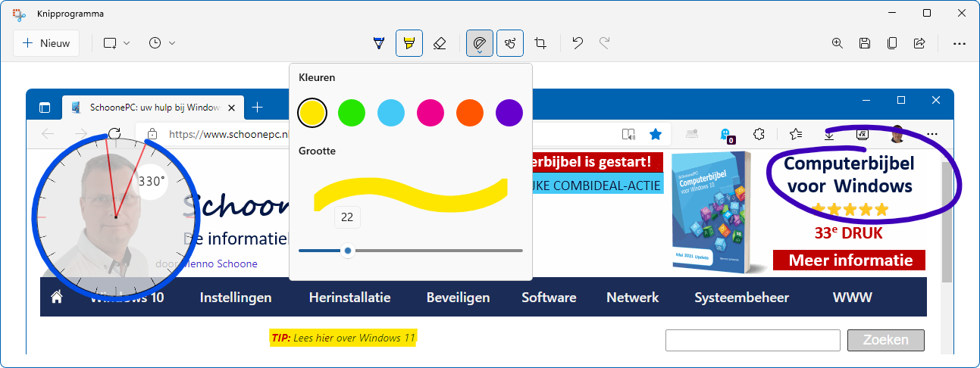This screenshot has height=368, width=980.
Task: Open the WWW menu item
Action: (853, 298)
